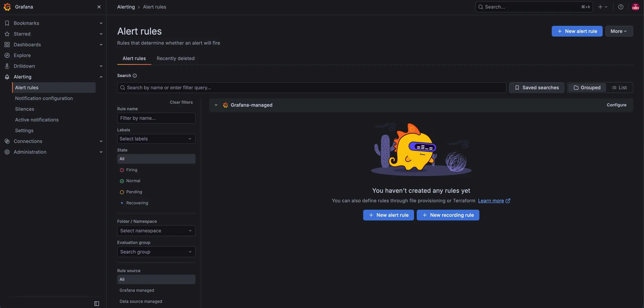Screen dimensions: 644x308
Task: Click Clear filters
Action: (181, 102)
